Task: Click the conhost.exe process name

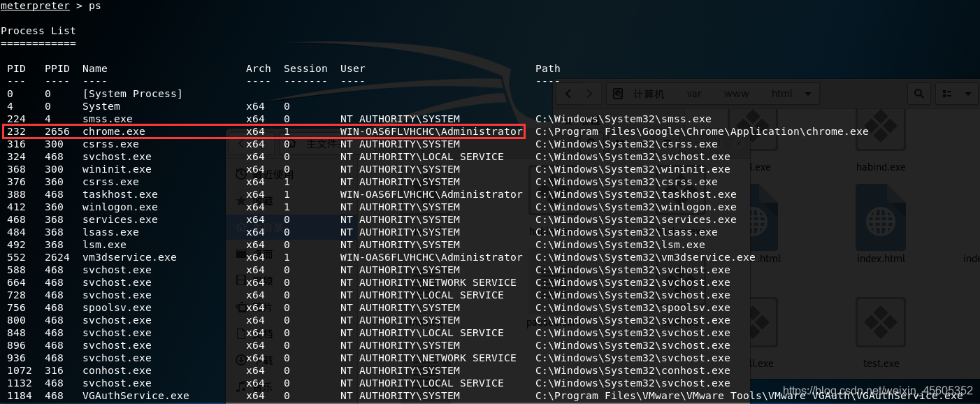Action: coord(117,370)
